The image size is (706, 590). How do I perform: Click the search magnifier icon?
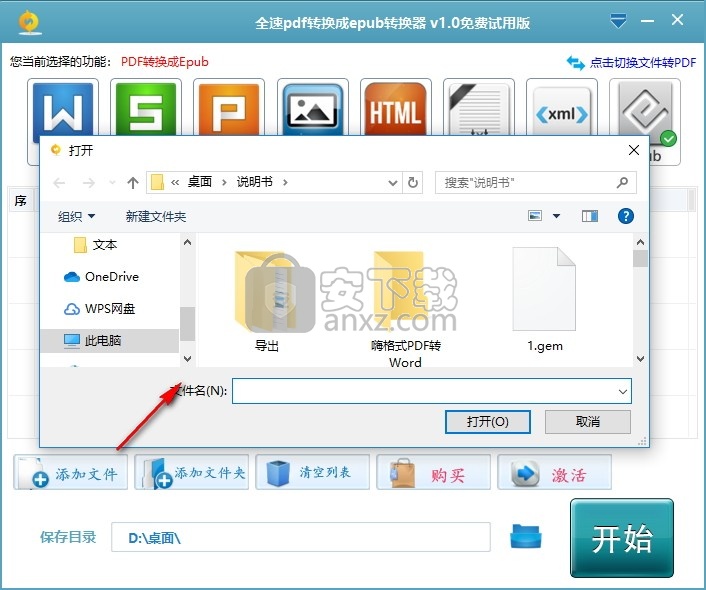(x=622, y=182)
